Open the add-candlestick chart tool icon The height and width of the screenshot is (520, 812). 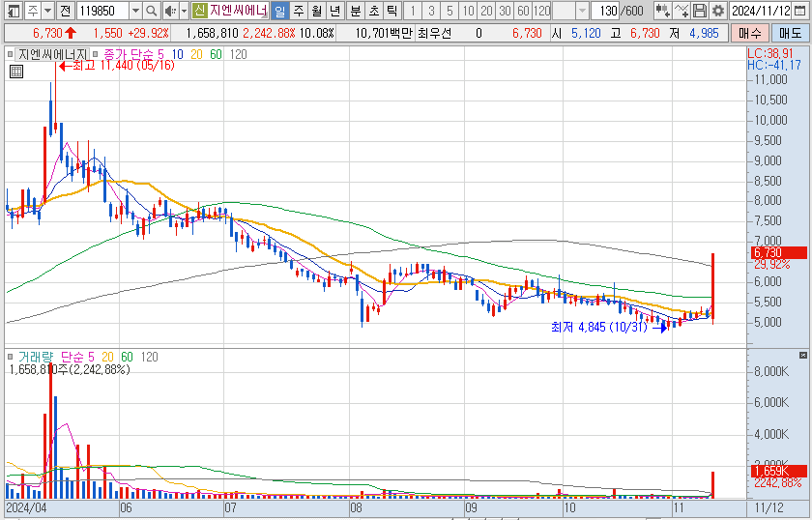tap(662, 11)
